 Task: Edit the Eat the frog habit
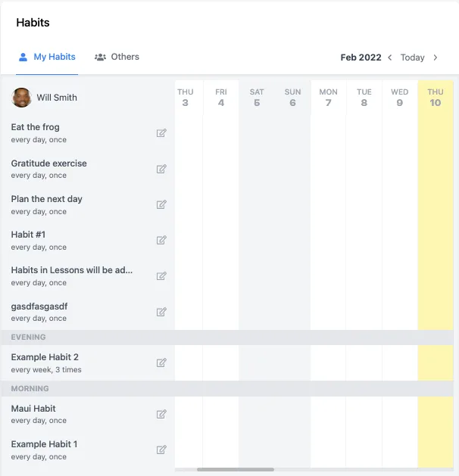click(161, 133)
